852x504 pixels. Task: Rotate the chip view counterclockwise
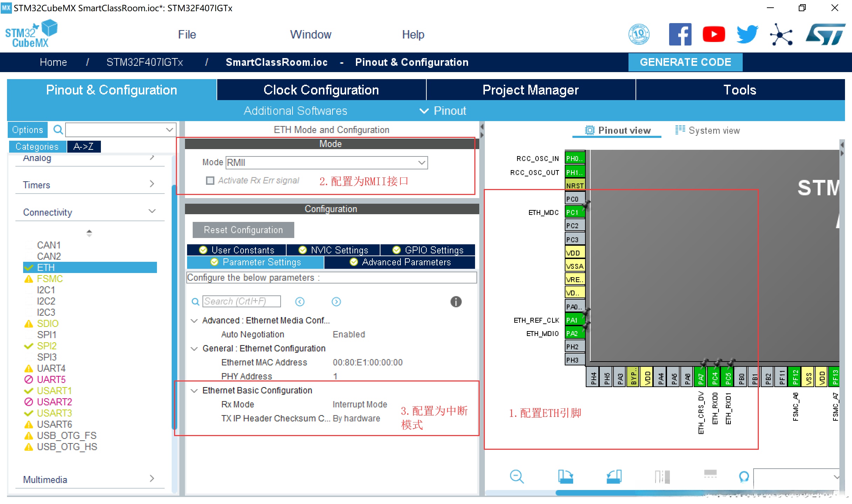614,476
